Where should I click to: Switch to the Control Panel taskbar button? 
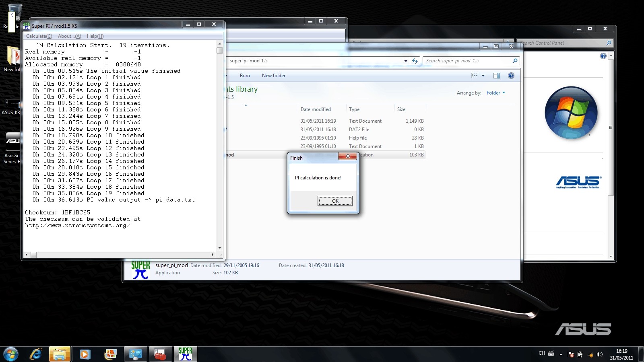click(x=135, y=354)
